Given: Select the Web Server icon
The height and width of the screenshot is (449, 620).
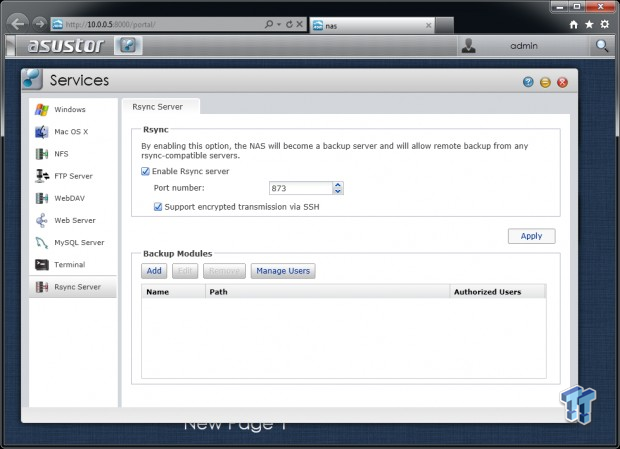Looking at the screenshot, I should click(42, 220).
